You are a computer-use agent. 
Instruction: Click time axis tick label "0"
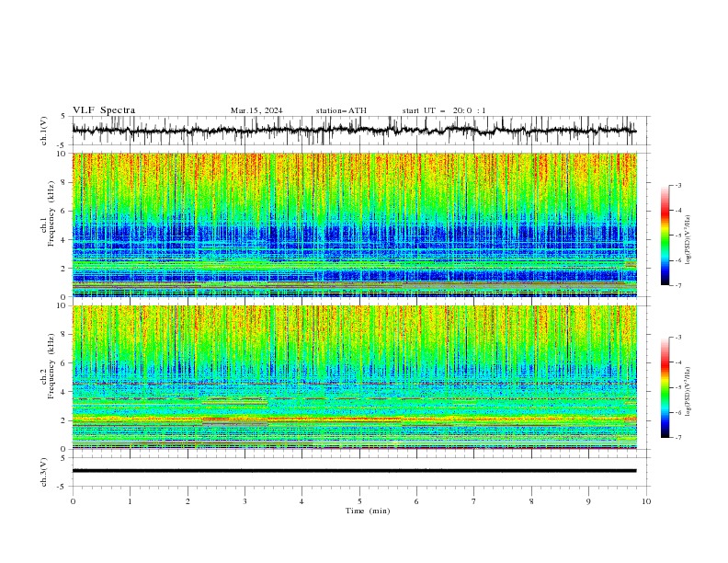(73, 501)
